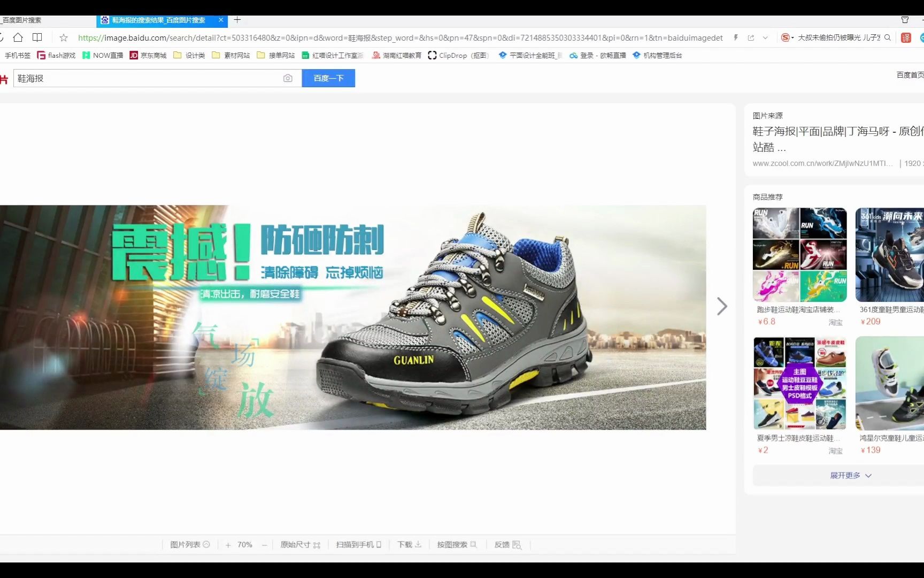The width and height of the screenshot is (924, 578).
Task: Click the camera image search icon
Action: [288, 78]
